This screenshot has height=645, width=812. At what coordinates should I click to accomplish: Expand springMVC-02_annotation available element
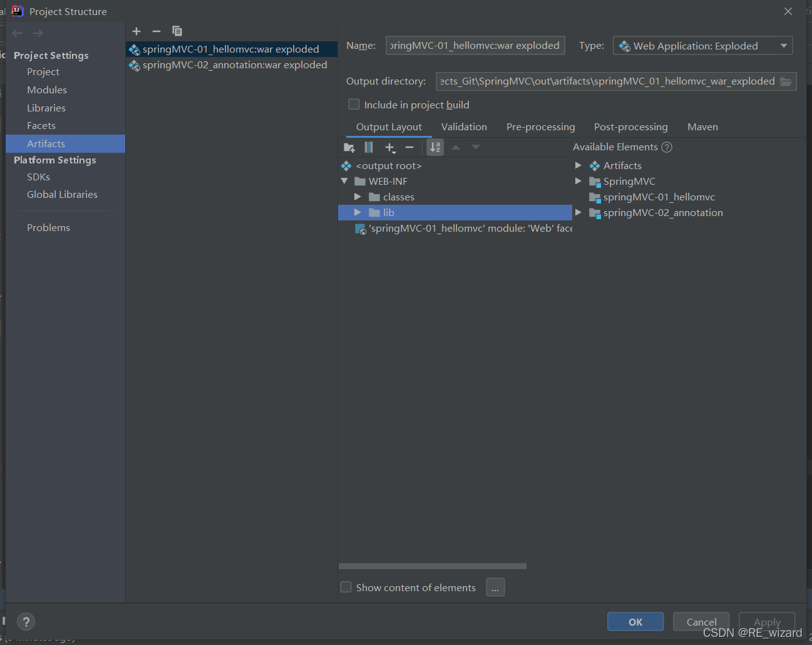click(x=578, y=212)
